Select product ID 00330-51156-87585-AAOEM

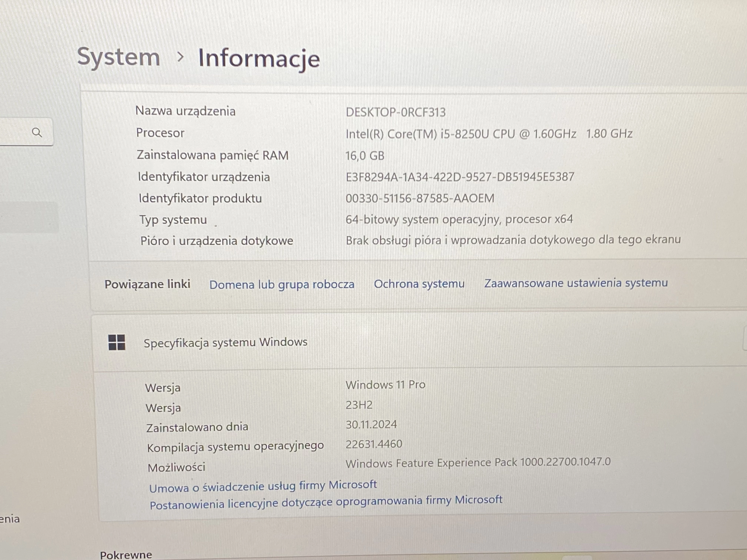pos(420,198)
